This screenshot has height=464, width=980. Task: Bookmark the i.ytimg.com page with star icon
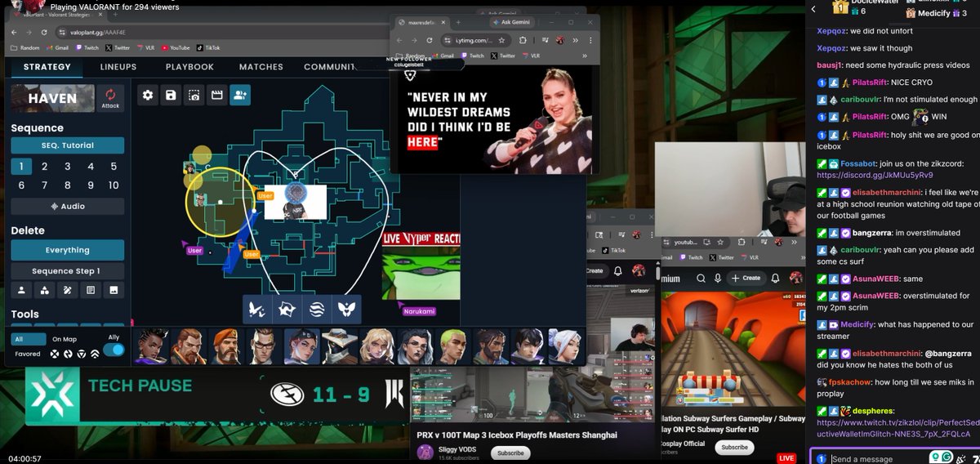click(501, 40)
